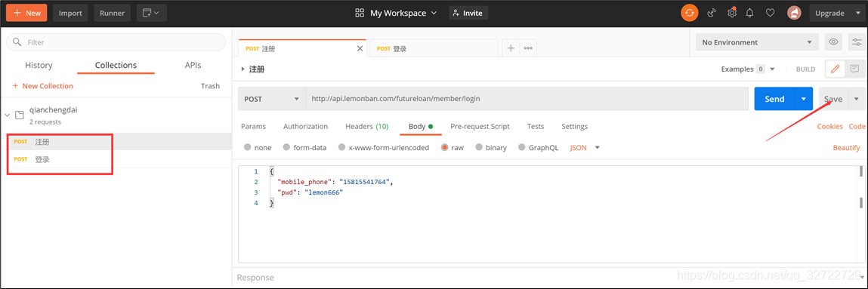Viewport: 868px width, 289px height.
Task: Click the Import button
Action: point(70,13)
